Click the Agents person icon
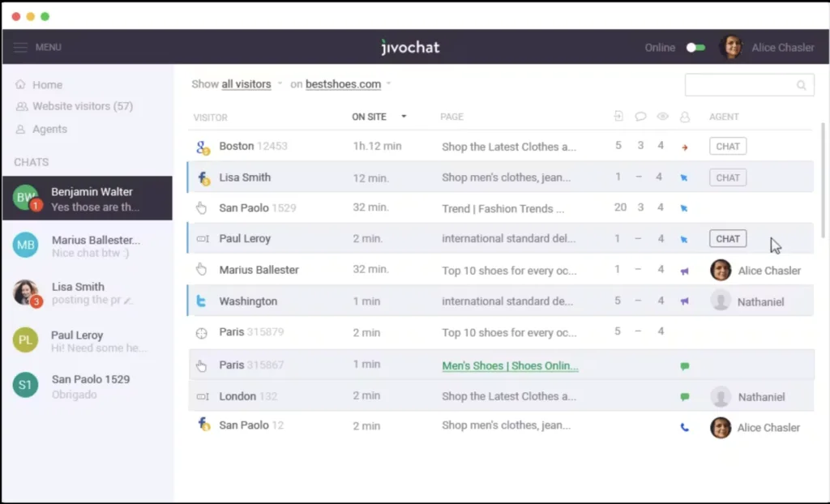Image resolution: width=830 pixels, height=504 pixels. pos(20,129)
